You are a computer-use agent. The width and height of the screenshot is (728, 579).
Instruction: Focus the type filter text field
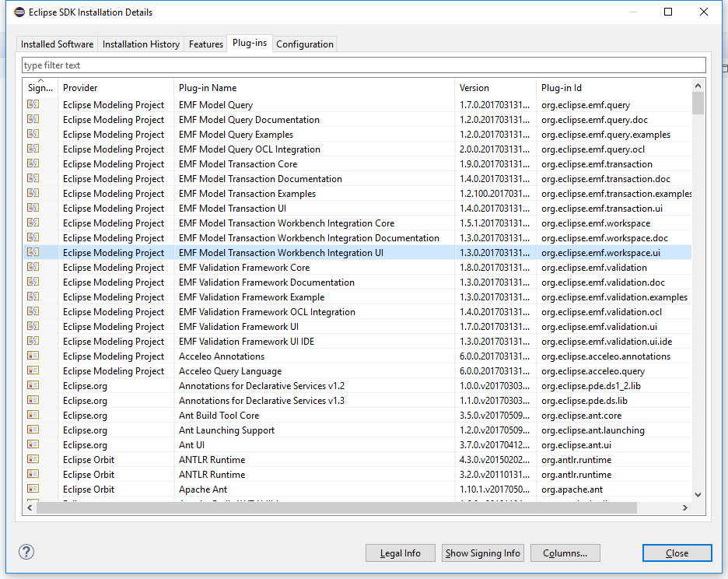point(363,65)
